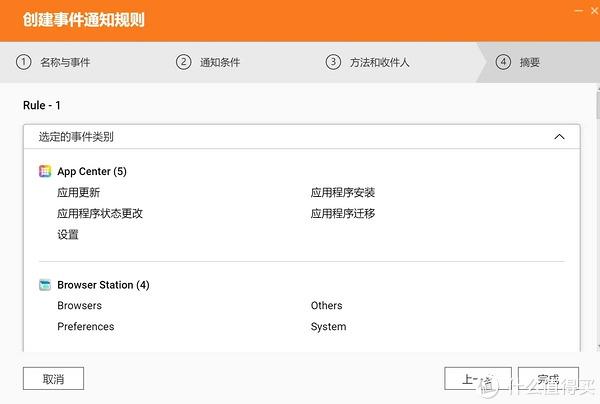Collapse the 选定的事件类别 section chevron
600x404 pixels.
point(558,137)
